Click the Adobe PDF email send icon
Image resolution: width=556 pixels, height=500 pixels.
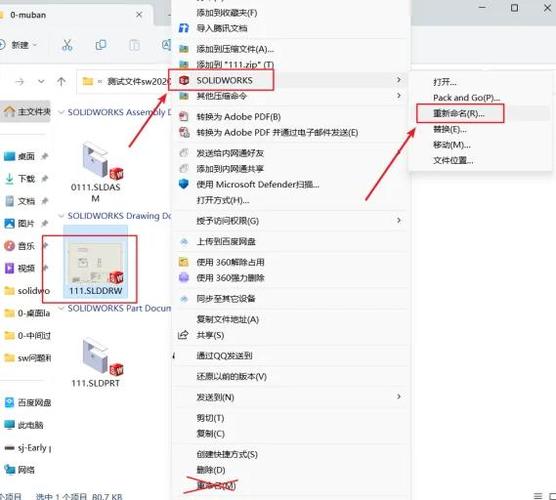tap(184, 132)
